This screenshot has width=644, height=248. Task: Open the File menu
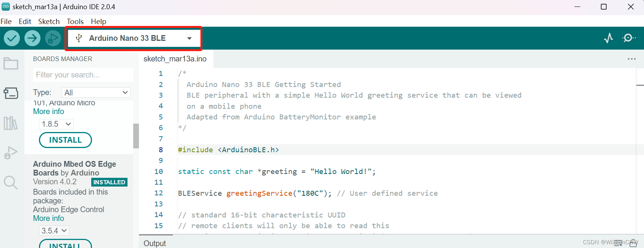(6, 21)
